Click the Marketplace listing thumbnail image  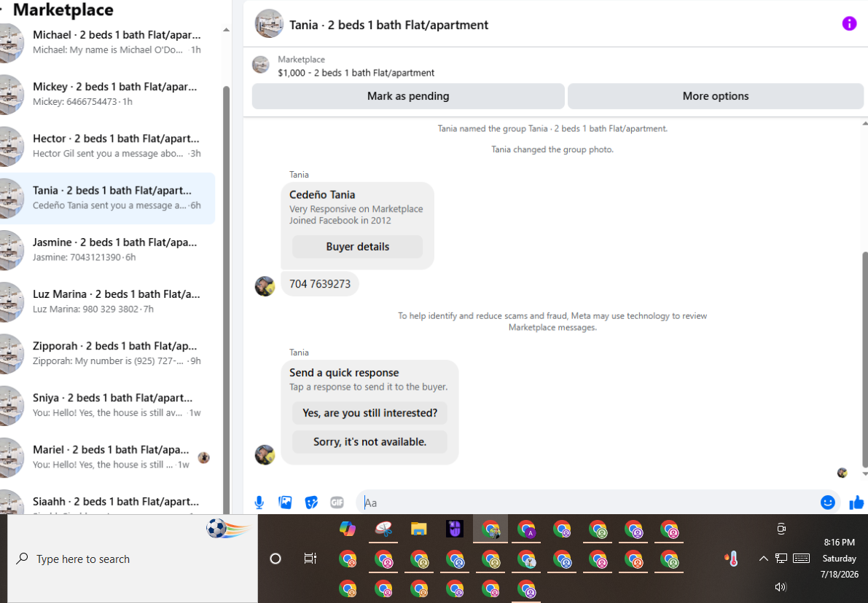point(261,65)
